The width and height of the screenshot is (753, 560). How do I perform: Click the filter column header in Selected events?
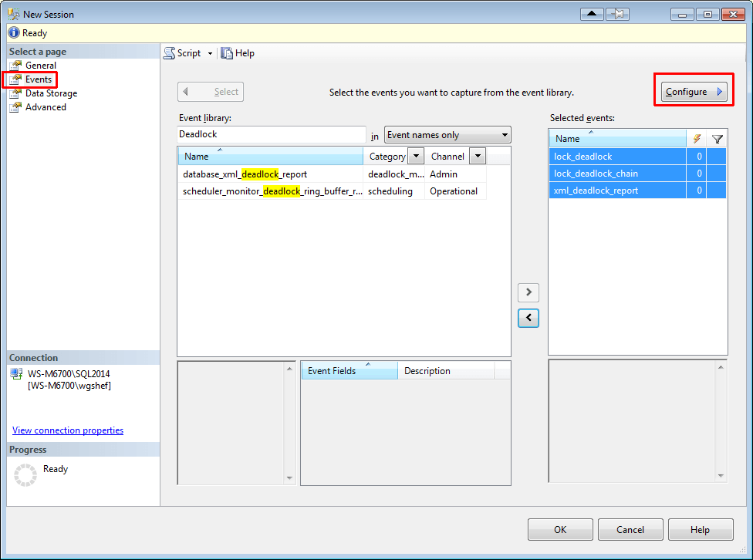tap(718, 138)
